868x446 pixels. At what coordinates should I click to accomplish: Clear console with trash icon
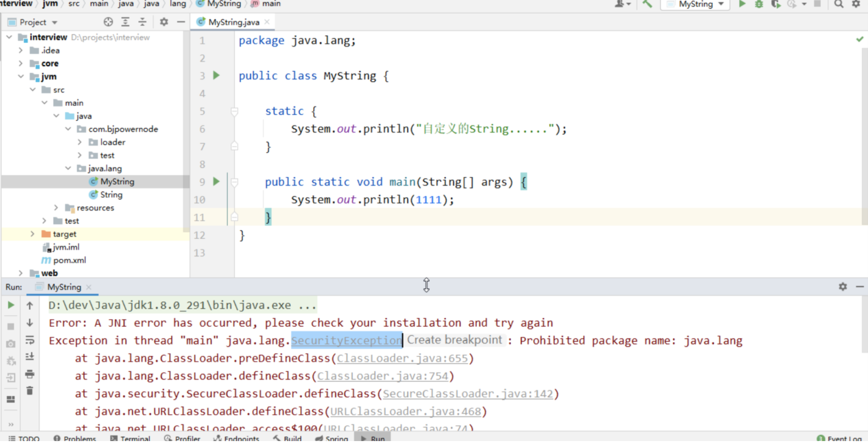30,391
